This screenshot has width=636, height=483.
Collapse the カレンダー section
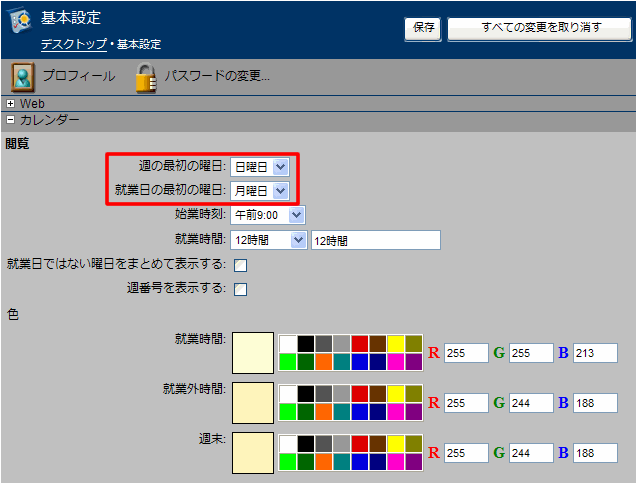coord(11,120)
